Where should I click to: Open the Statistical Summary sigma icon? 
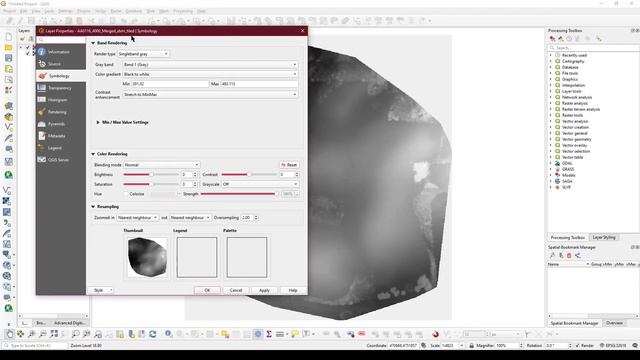point(269,334)
